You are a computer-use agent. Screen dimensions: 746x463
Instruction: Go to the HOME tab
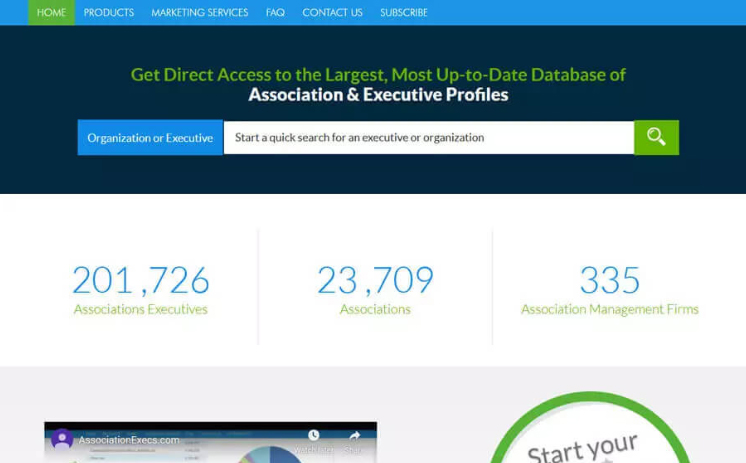coord(51,12)
